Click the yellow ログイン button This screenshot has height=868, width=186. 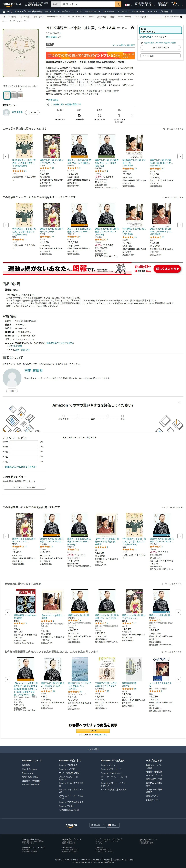(93, 731)
